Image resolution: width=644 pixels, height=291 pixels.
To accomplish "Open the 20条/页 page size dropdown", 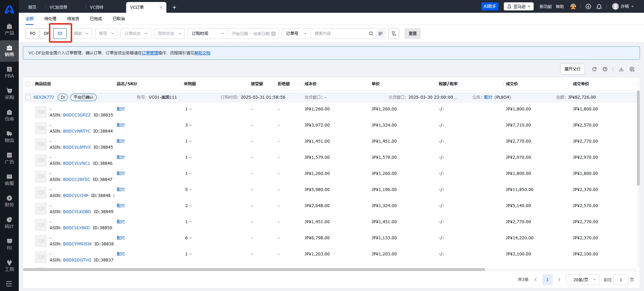I will click(583, 280).
